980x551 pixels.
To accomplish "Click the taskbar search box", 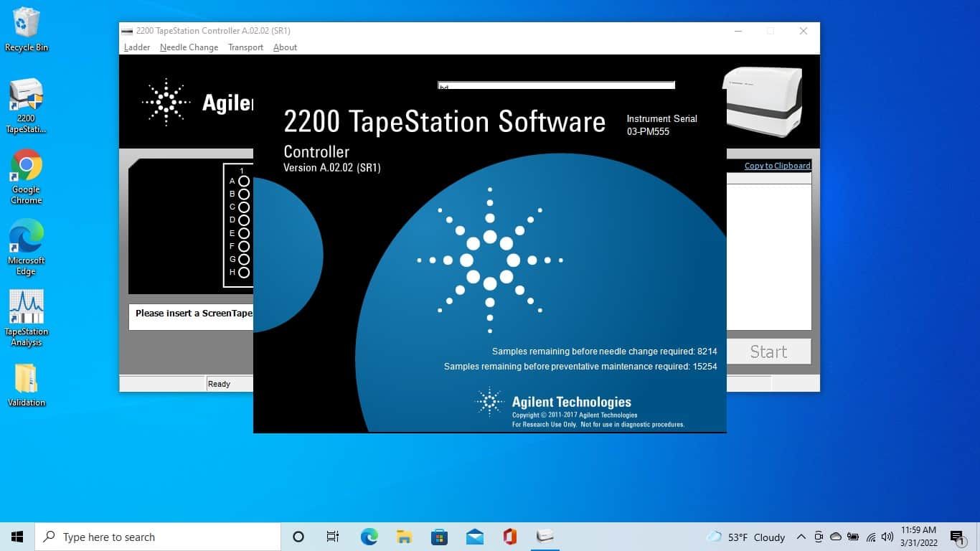I will [x=158, y=537].
